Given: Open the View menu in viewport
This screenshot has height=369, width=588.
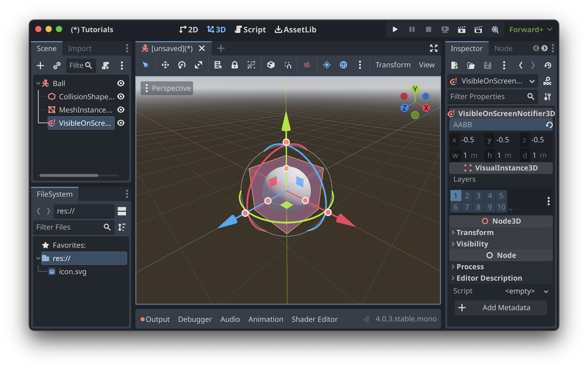Looking at the screenshot, I should [427, 65].
